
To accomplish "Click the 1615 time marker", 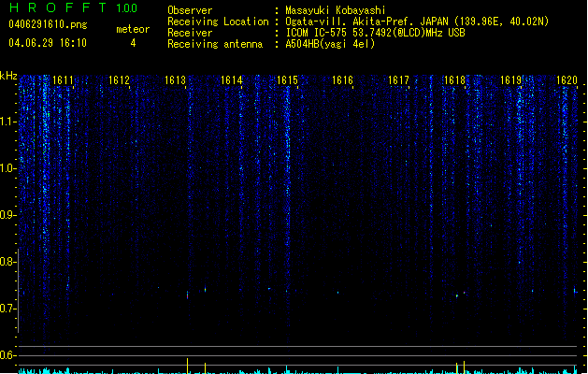I will [x=287, y=80].
